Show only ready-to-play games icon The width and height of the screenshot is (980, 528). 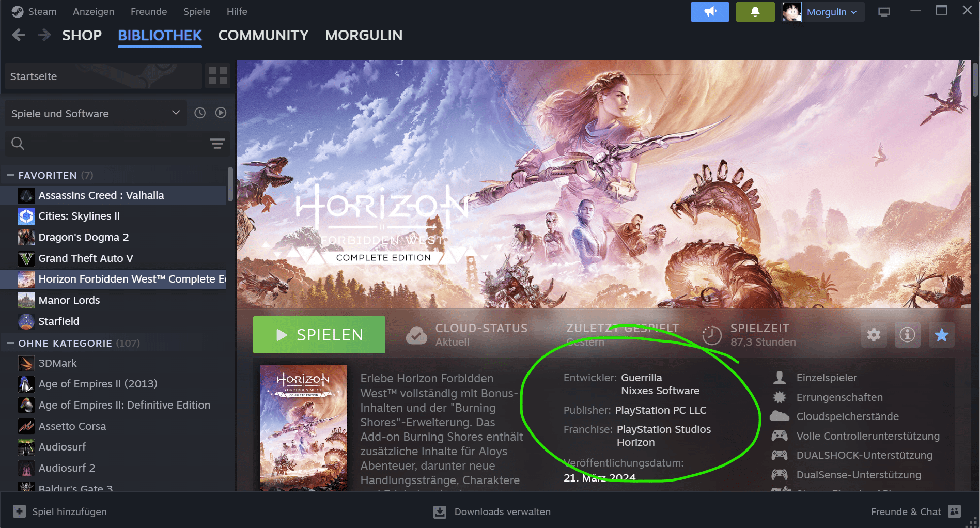point(221,113)
